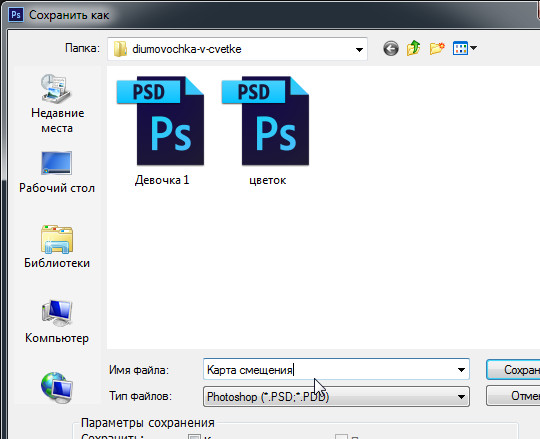The width and height of the screenshot is (540, 439).
Task: Open the Network location icon
Action: (57, 387)
